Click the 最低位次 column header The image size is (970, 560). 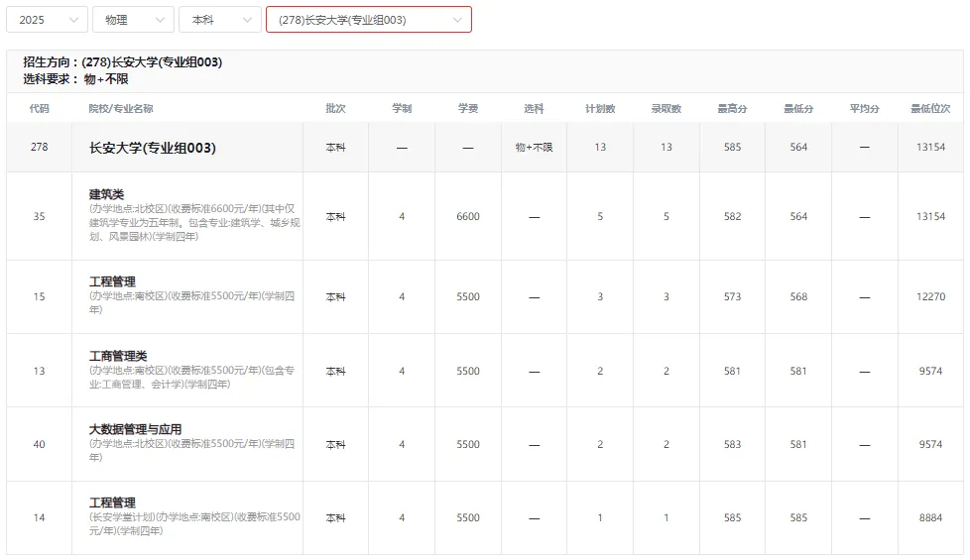[930, 109]
